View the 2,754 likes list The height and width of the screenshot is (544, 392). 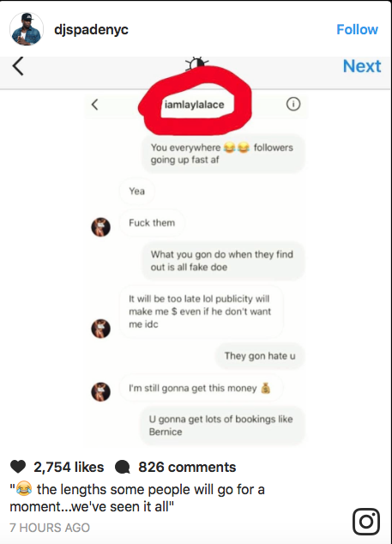pos(69,467)
